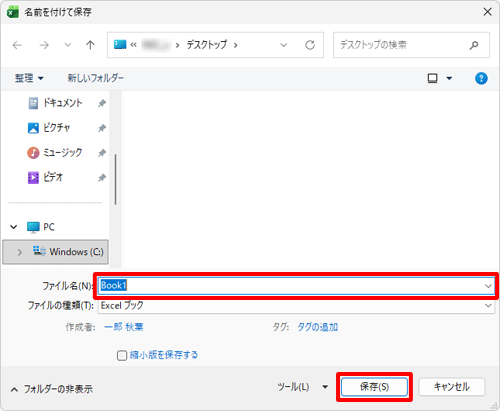Open the ツール(L) menu
The height and width of the screenshot is (411, 500).
point(303,387)
